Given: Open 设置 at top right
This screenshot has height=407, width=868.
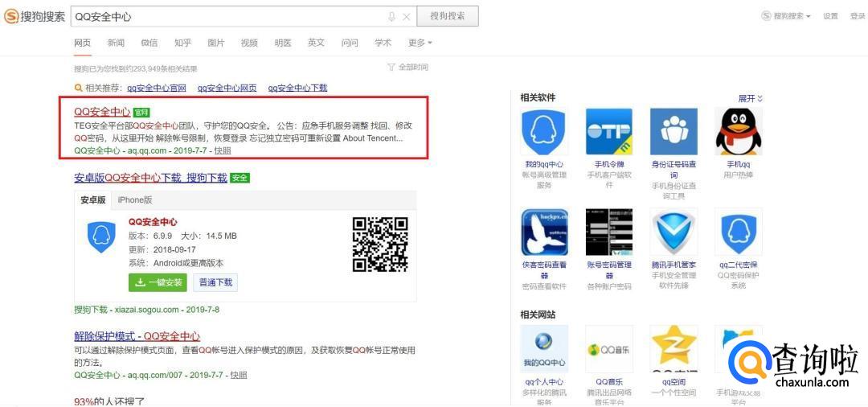Looking at the screenshot, I should click(x=830, y=16).
